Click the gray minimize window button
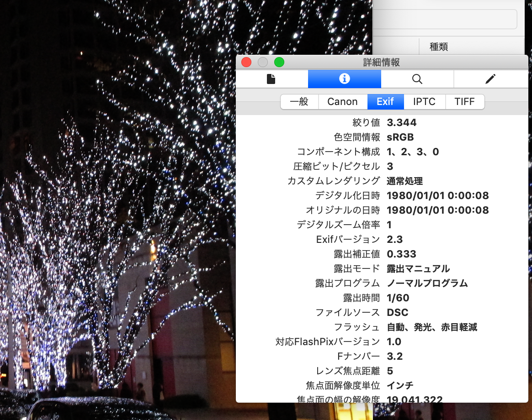The height and width of the screenshot is (420, 532). pos(263,63)
